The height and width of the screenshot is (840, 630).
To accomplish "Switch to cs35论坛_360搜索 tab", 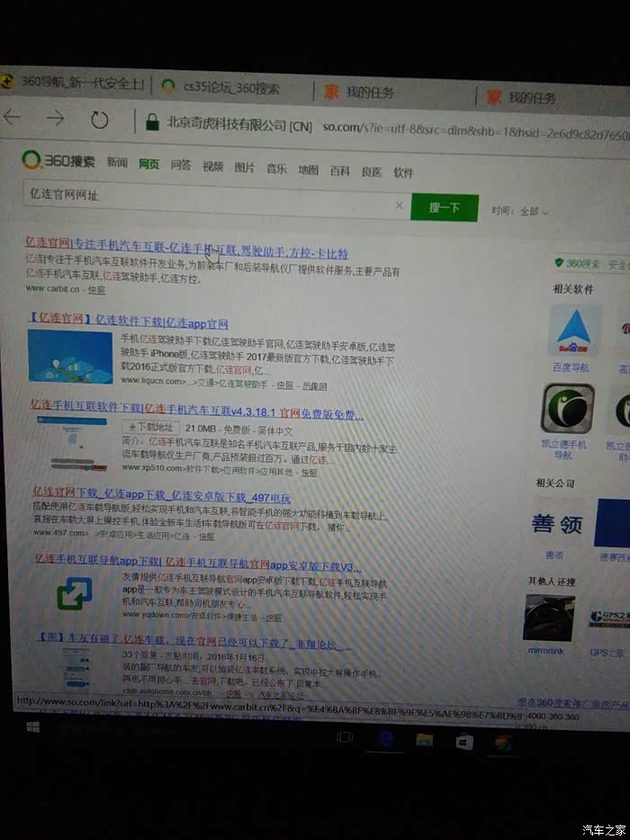I will tap(230, 87).
